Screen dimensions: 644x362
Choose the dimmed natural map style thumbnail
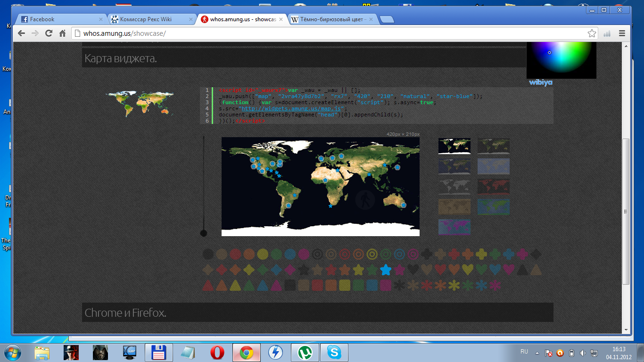(494, 146)
